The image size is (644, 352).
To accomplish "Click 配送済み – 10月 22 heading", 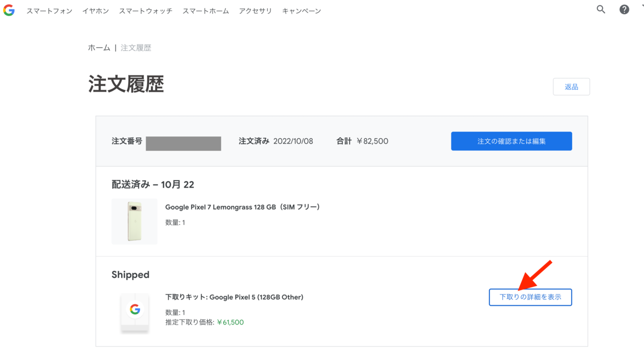I will (153, 184).
